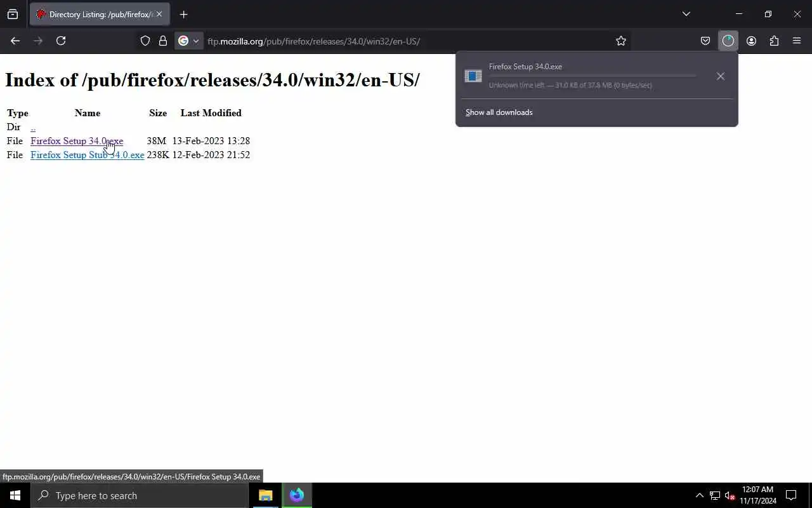812x508 pixels.
Task: Open the Extensions puzzle icon
Action: [774, 41]
